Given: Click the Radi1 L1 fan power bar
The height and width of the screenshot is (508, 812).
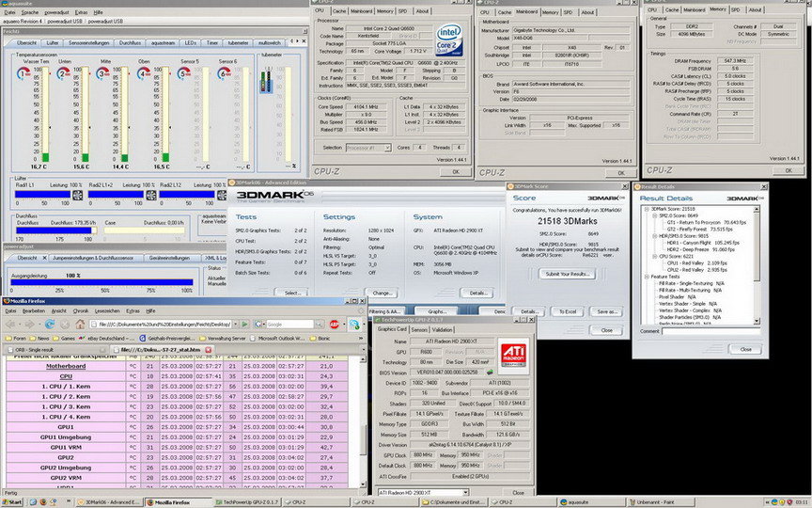Looking at the screenshot, I should click(x=42, y=195).
